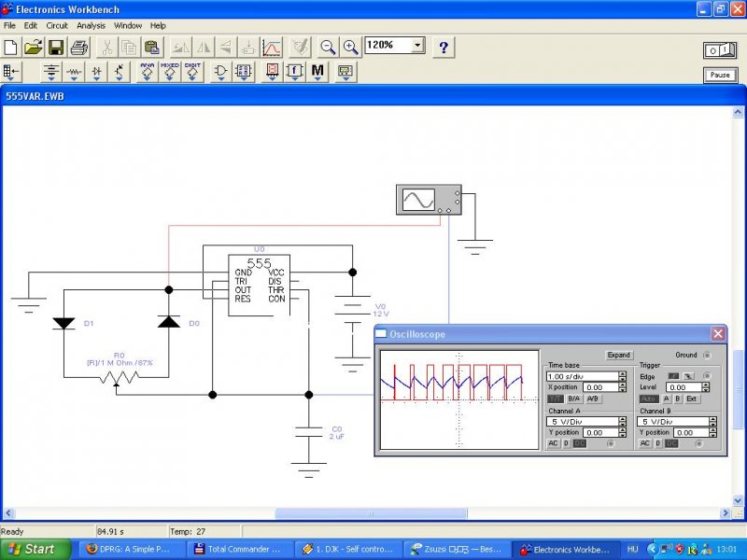
Task: Select A/B display mode on oscilloscope
Action: coord(592,399)
